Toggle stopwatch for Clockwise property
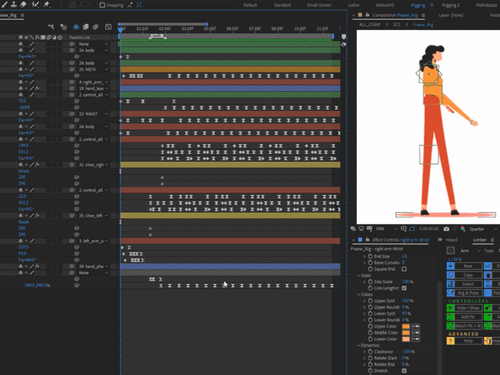Viewport: 500px width, 375px height. point(370,352)
